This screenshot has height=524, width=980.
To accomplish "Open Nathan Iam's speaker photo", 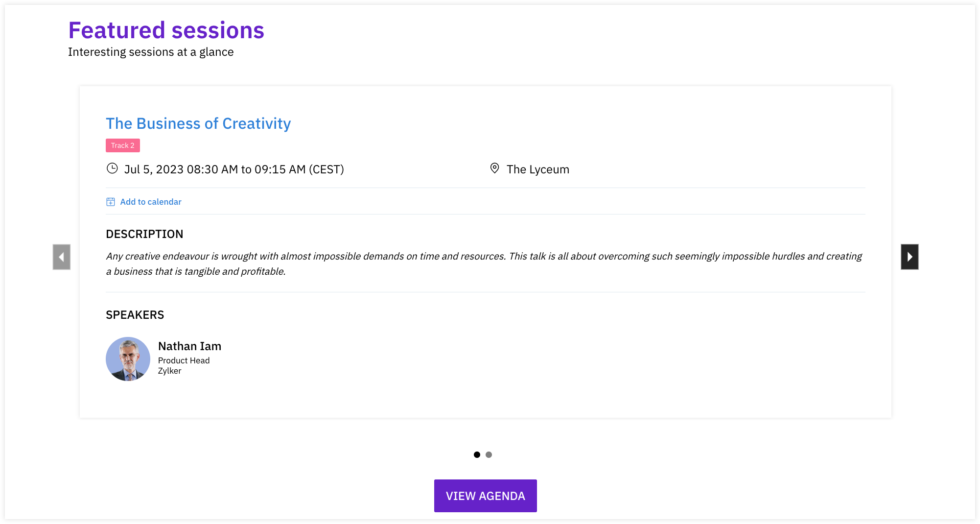I will [128, 359].
